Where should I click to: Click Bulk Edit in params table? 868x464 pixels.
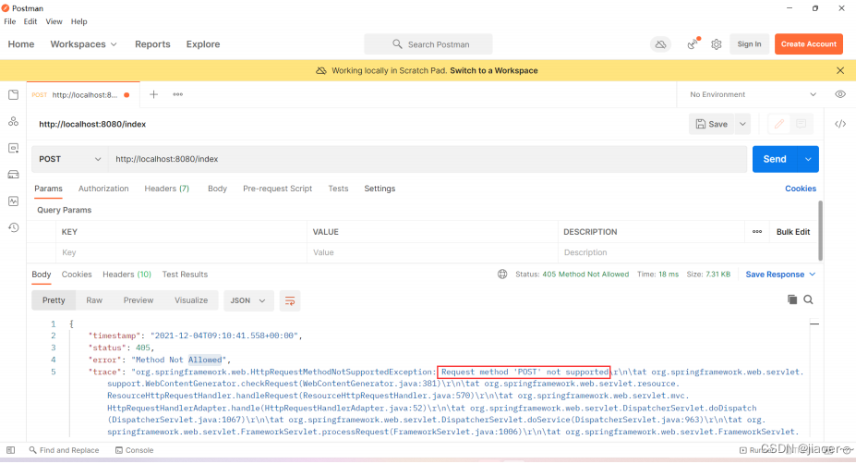pyautogui.click(x=792, y=232)
